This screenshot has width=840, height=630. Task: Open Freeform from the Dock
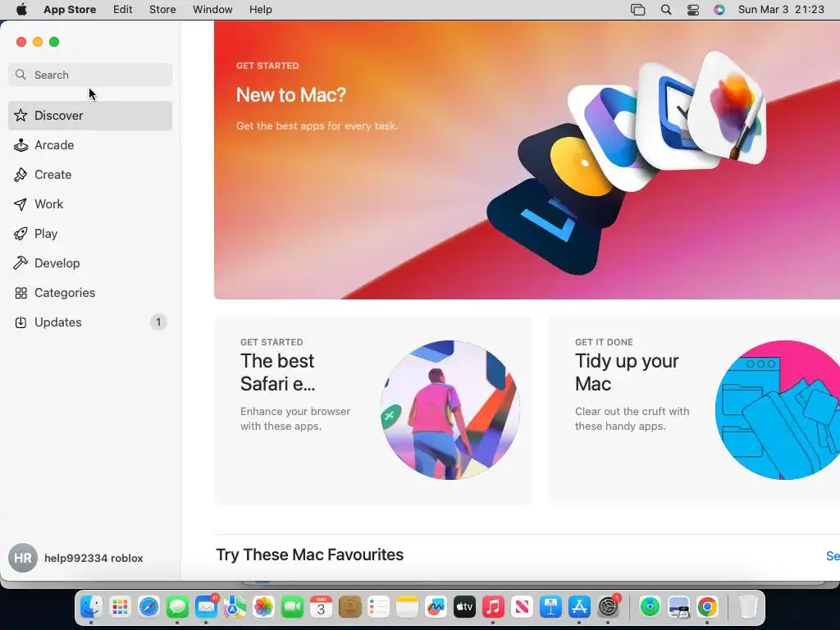tap(436, 607)
